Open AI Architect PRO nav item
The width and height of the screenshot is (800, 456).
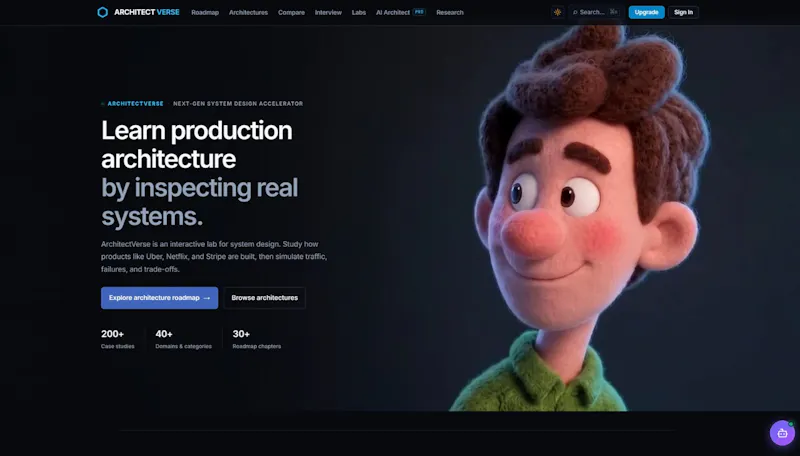(x=401, y=12)
